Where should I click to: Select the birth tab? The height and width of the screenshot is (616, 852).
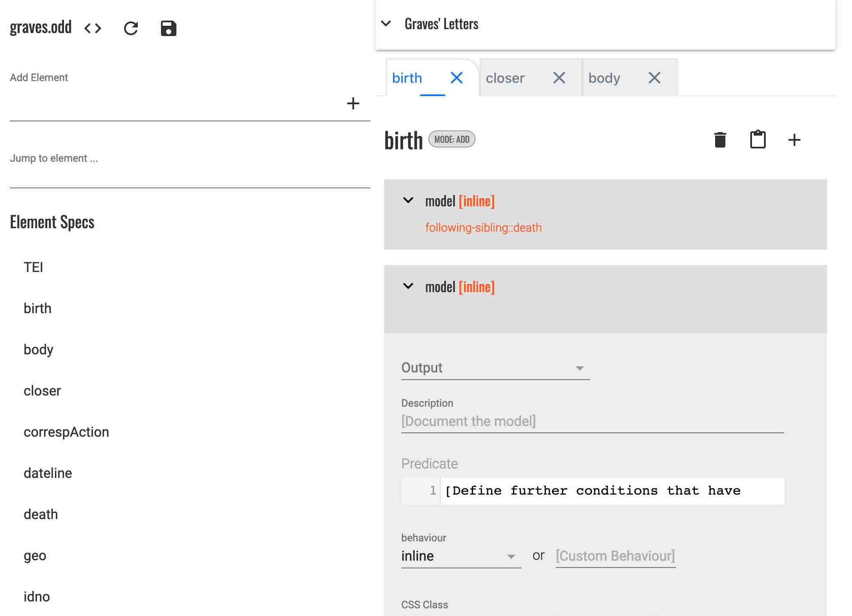coord(406,78)
